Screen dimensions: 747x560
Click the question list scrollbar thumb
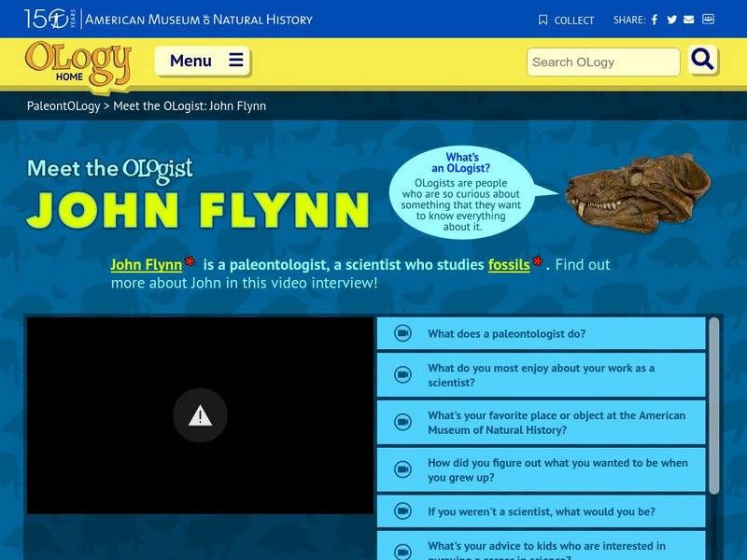713,406
